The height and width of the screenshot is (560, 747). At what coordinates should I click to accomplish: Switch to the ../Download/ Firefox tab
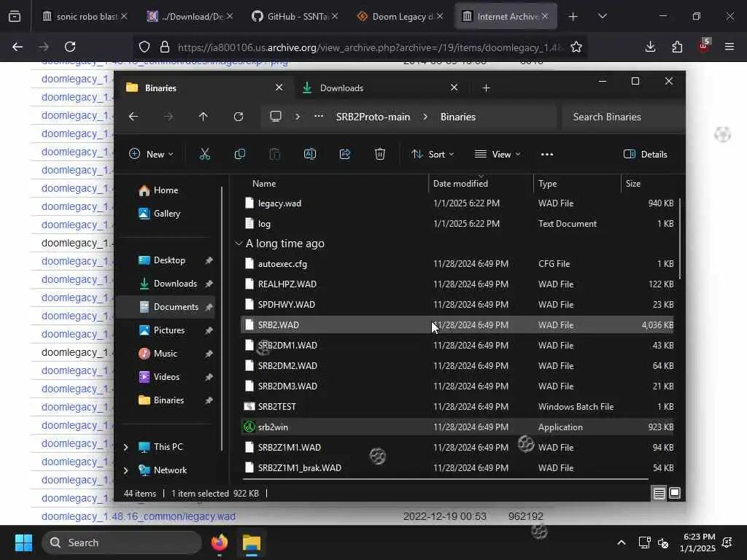190,17
